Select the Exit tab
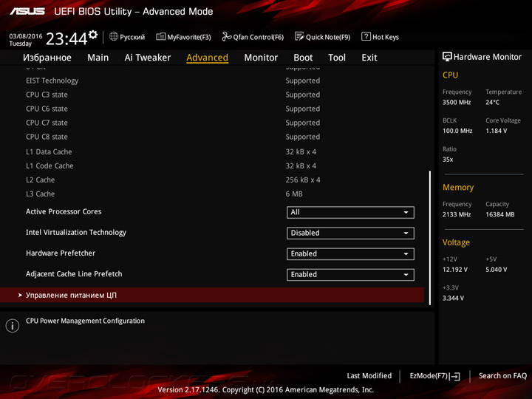The width and height of the screenshot is (532, 399). (369, 58)
